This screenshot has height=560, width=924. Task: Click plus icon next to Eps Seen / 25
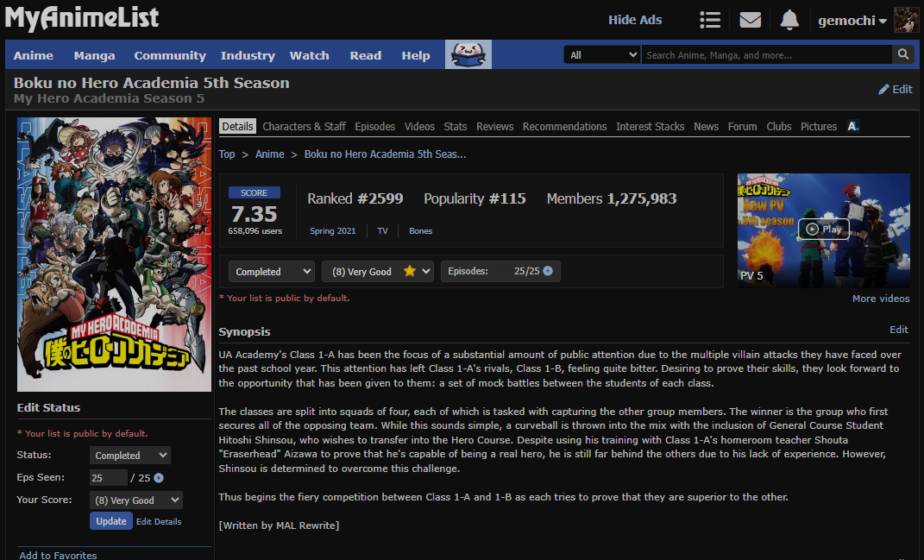pos(159,478)
